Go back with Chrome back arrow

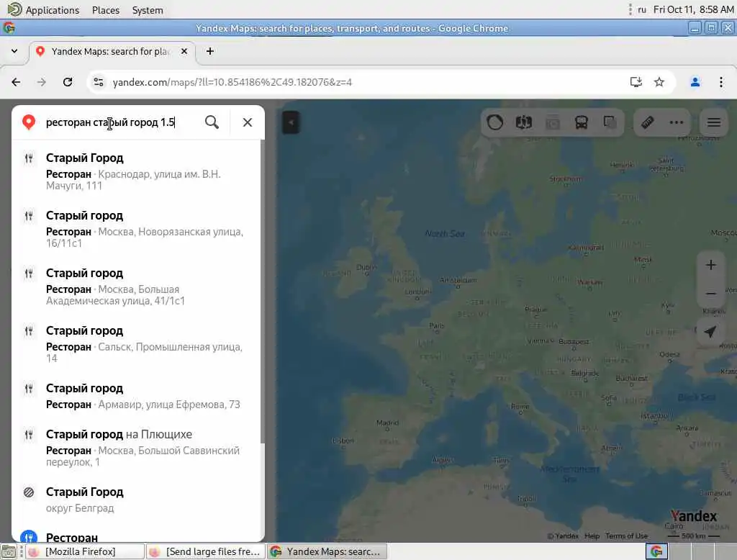tap(16, 82)
